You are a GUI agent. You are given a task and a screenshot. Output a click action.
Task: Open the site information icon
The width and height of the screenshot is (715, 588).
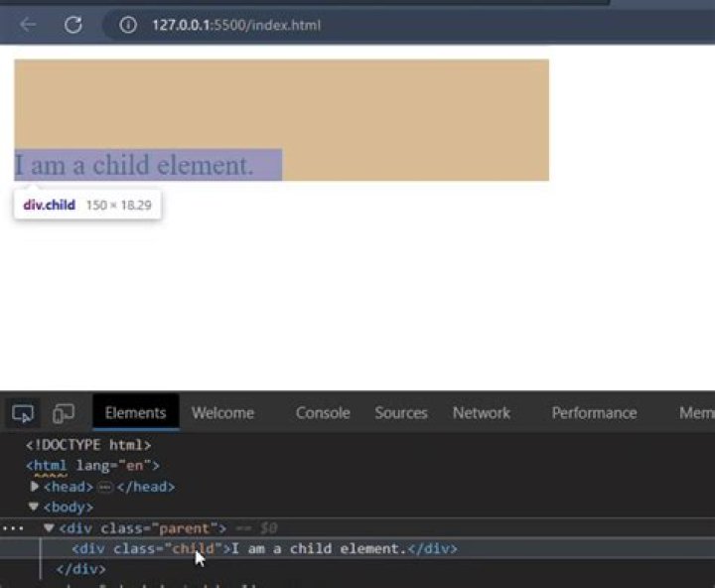click(x=127, y=25)
